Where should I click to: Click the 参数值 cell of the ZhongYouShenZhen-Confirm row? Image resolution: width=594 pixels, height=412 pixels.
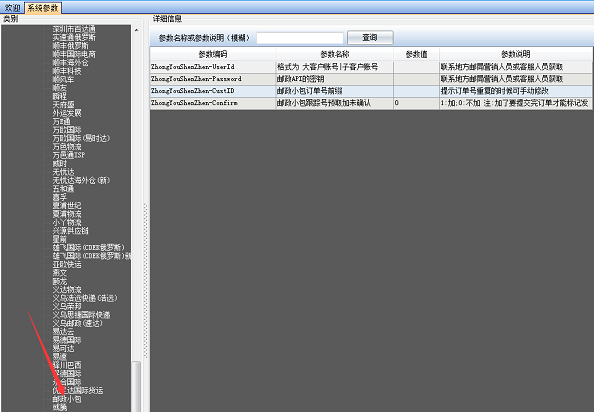click(416, 103)
